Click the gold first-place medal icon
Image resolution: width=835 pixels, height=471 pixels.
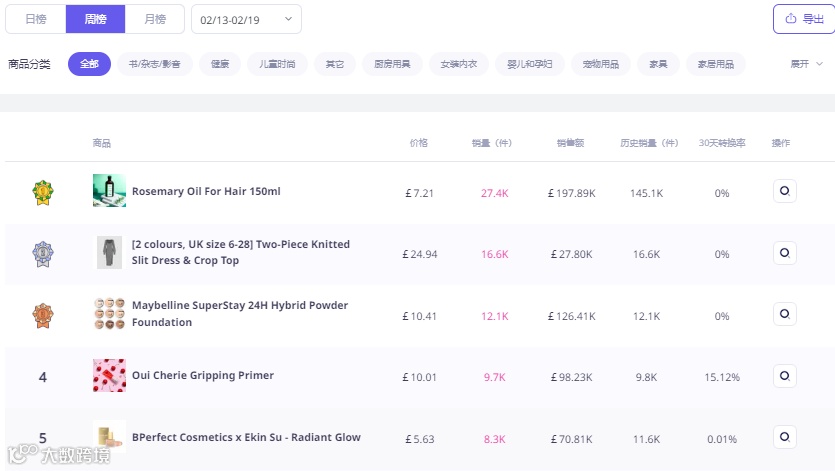coord(42,191)
